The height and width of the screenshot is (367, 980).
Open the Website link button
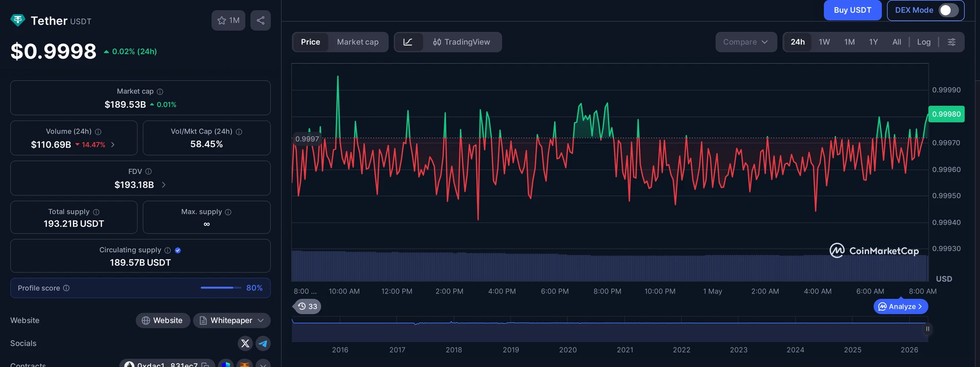pos(163,321)
